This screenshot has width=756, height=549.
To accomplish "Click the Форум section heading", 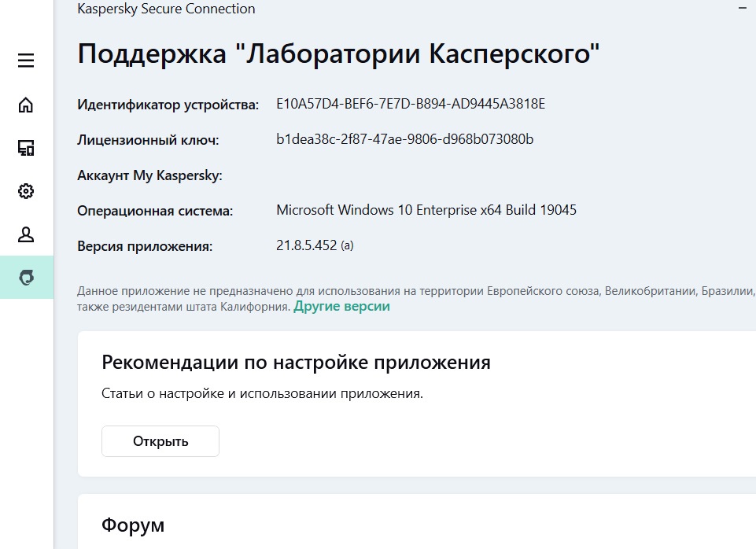I will 133,525.
